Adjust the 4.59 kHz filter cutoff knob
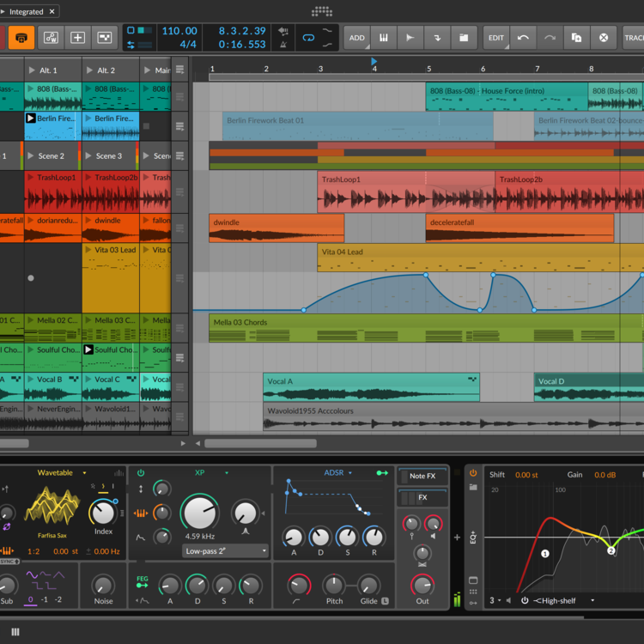 (x=199, y=513)
